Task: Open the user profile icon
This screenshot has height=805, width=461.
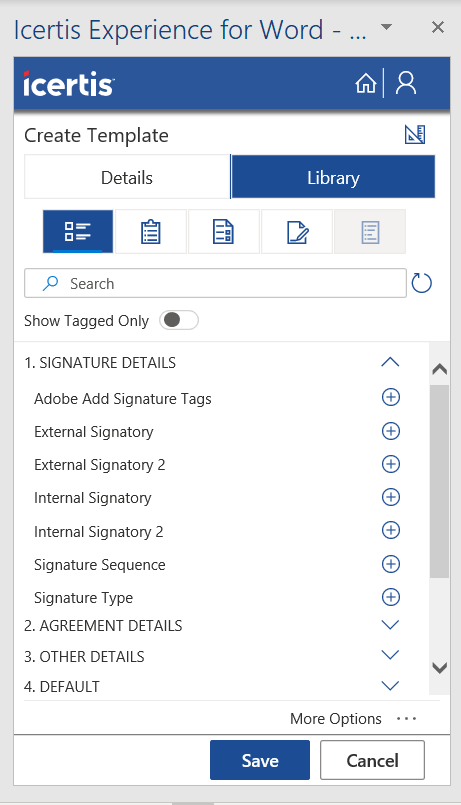Action: (406, 83)
